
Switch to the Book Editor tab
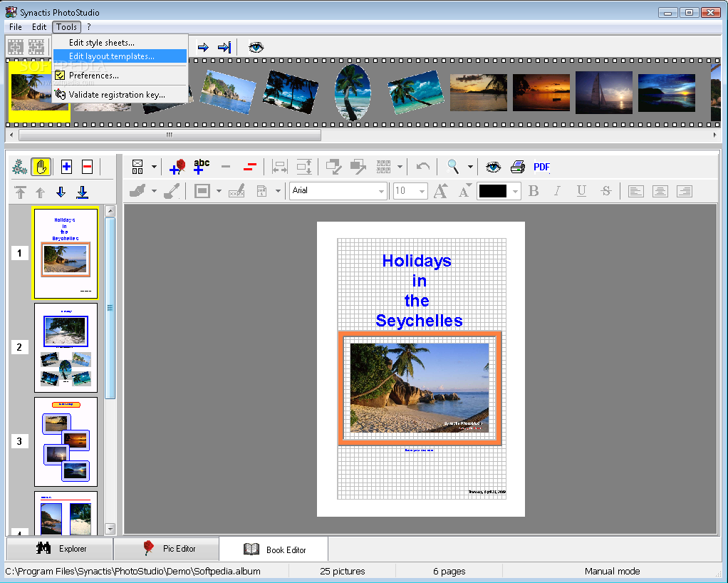pyautogui.click(x=274, y=550)
